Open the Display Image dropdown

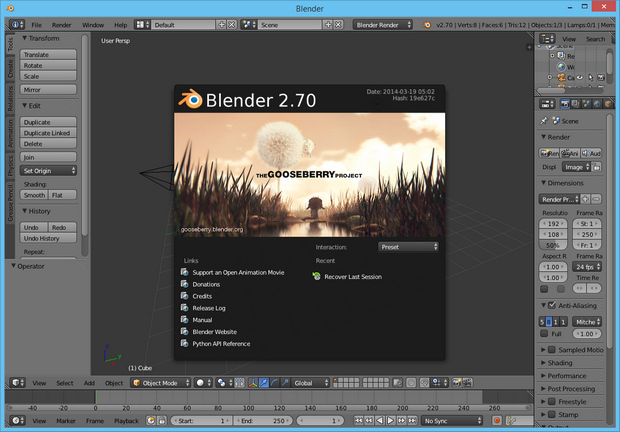[x=576, y=167]
